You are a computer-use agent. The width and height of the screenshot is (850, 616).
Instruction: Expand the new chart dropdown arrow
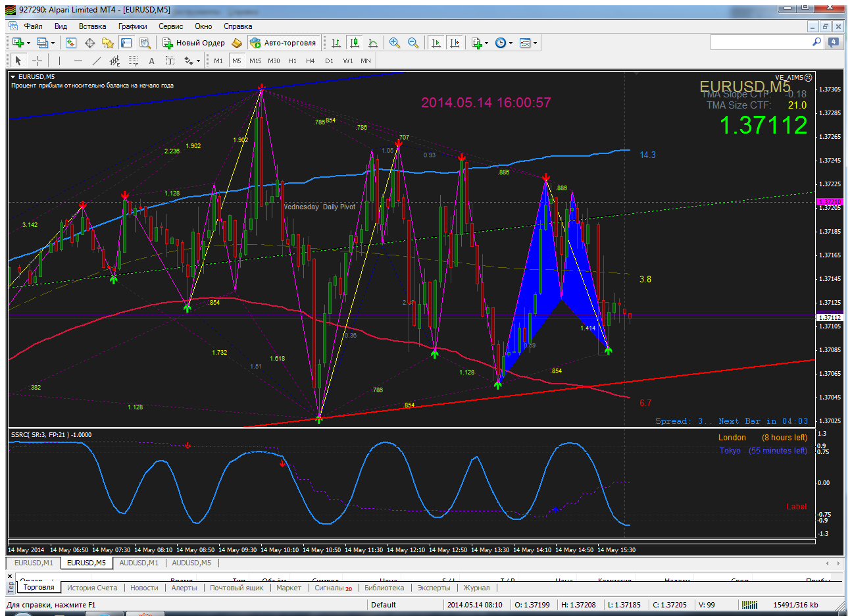point(28,43)
